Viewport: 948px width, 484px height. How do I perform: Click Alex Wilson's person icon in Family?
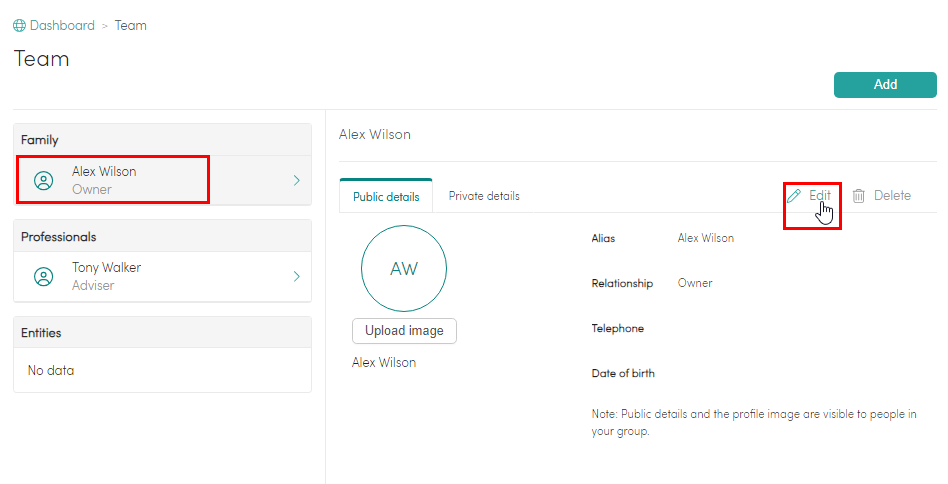[43, 181]
